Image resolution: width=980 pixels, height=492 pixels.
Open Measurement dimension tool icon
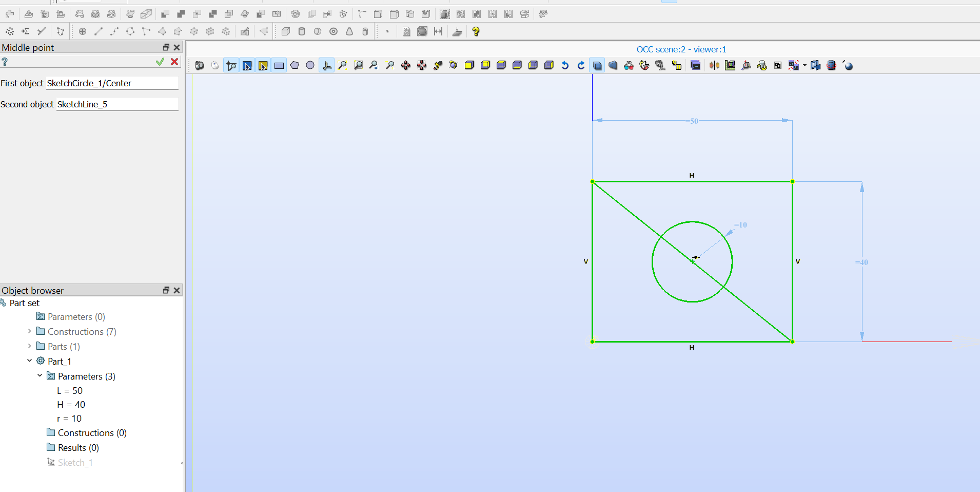pyautogui.click(x=438, y=31)
